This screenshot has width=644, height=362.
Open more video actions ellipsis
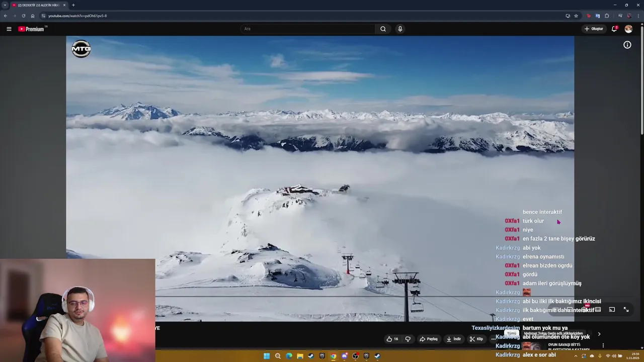(494, 339)
